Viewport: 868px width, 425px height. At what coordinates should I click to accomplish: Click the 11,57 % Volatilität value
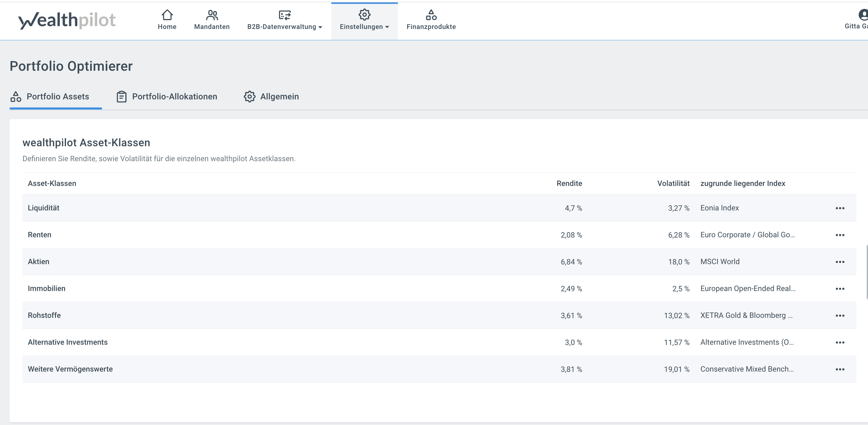pos(677,342)
